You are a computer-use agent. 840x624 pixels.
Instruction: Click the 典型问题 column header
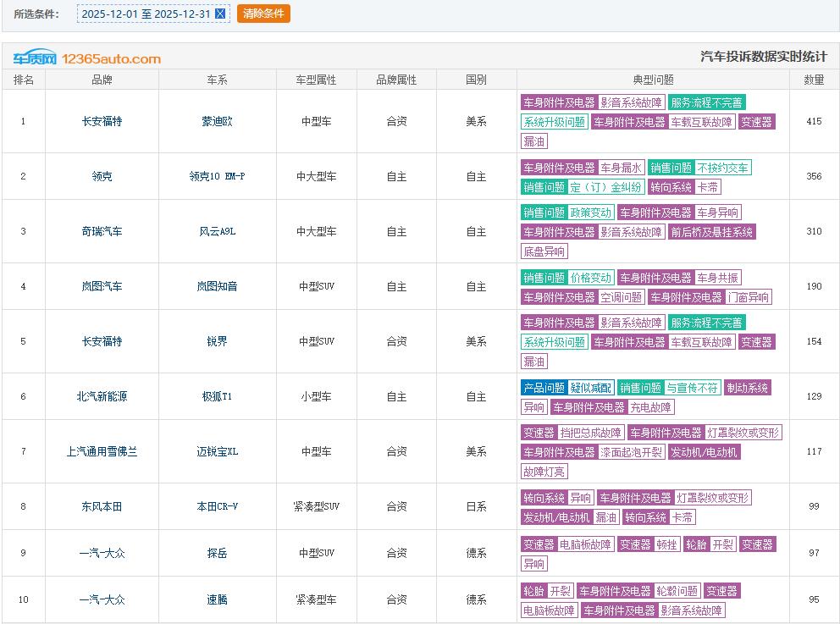(x=653, y=80)
